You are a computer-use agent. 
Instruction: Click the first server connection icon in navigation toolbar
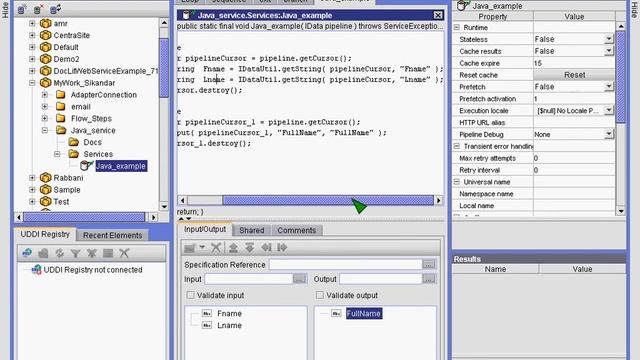coord(22,9)
